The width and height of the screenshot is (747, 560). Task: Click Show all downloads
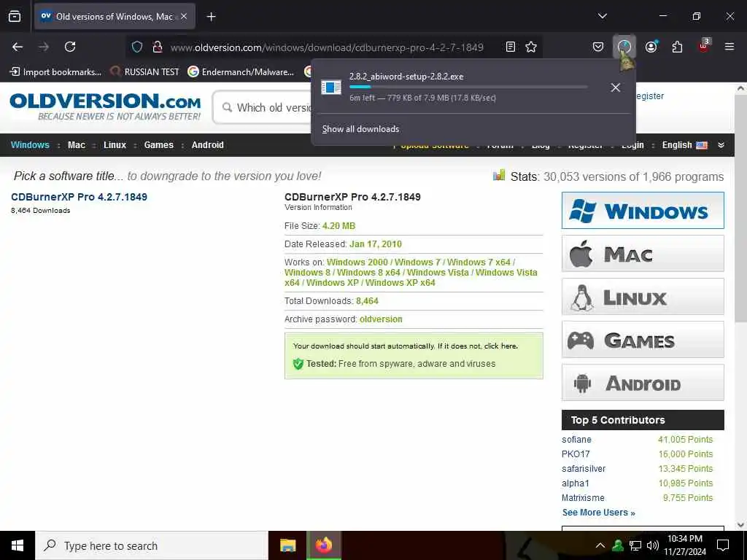[360, 129]
